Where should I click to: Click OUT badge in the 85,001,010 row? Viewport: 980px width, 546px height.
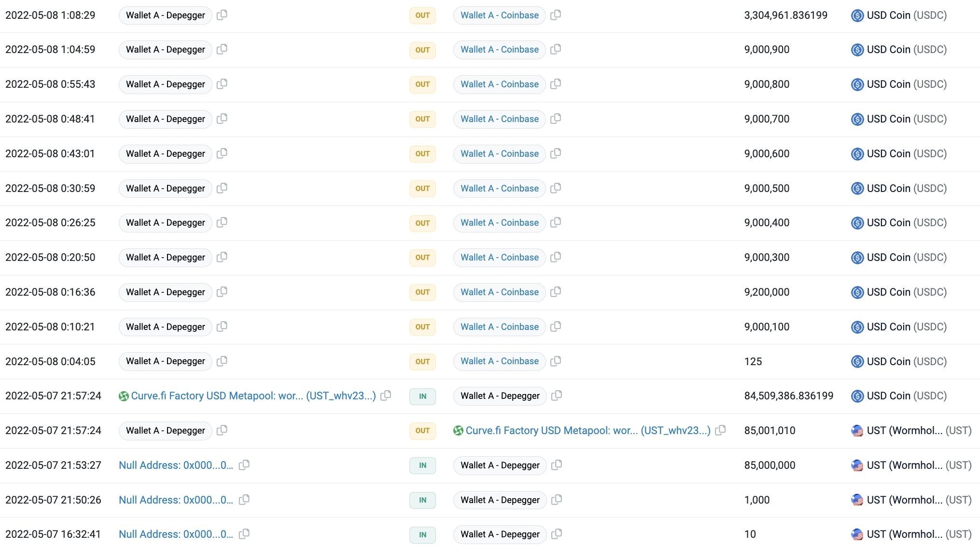tap(422, 431)
